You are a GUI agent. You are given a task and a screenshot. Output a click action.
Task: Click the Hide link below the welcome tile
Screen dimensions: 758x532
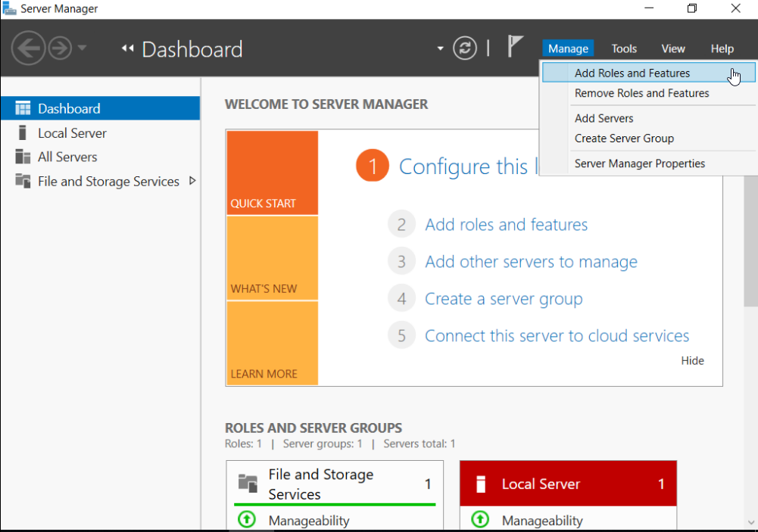point(691,360)
